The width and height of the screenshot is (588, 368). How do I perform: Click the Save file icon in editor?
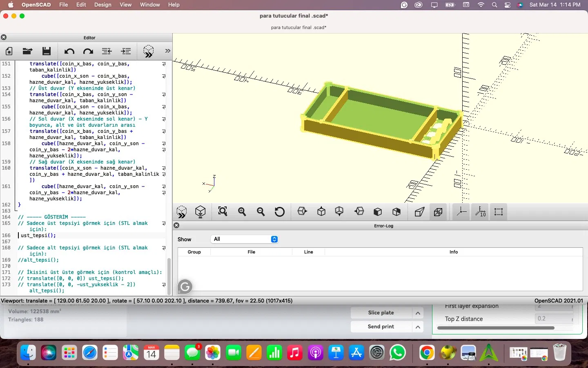pos(47,51)
